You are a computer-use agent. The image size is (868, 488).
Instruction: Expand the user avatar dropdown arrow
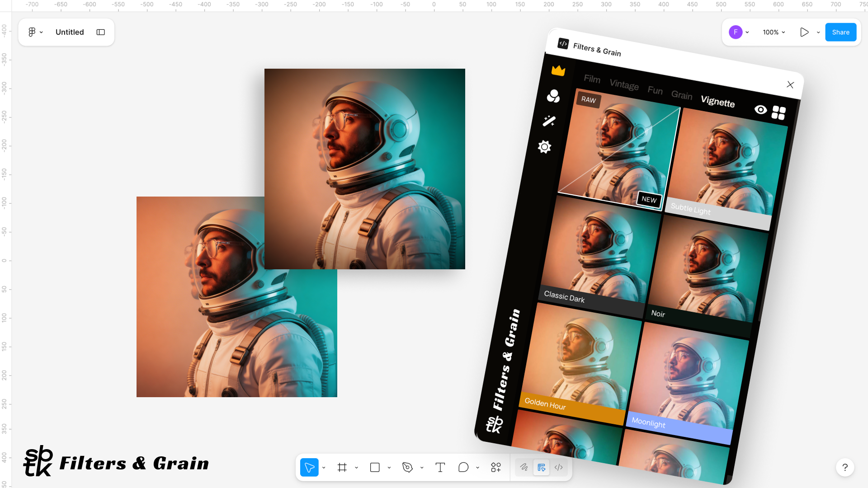pos(747,32)
